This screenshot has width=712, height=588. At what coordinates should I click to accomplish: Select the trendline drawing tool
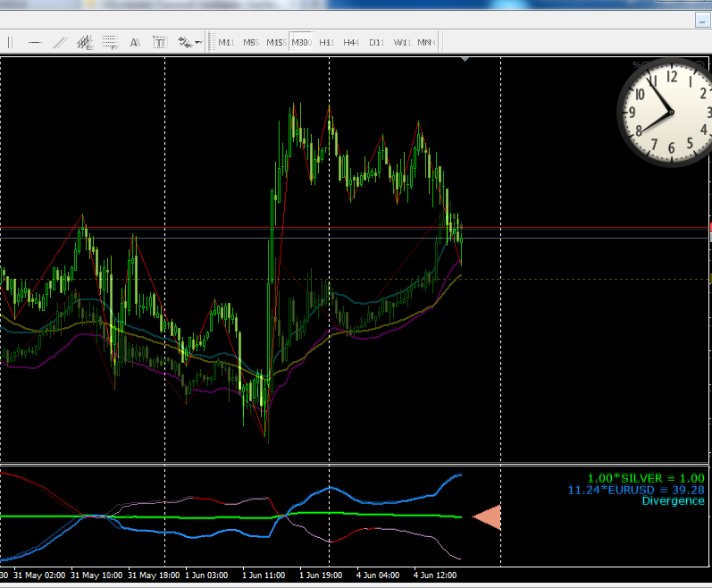(x=60, y=42)
